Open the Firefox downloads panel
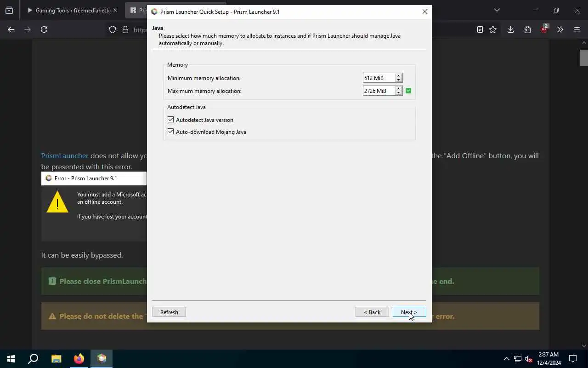 (x=510, y=29)
